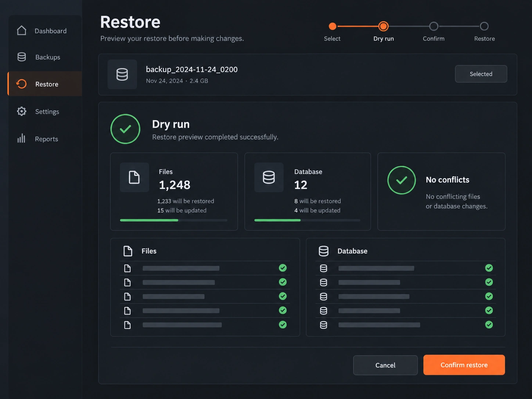Screen dimensions: 532x399
Task: Click the file icon in the Files list header
Action: [x=128, y=251]
